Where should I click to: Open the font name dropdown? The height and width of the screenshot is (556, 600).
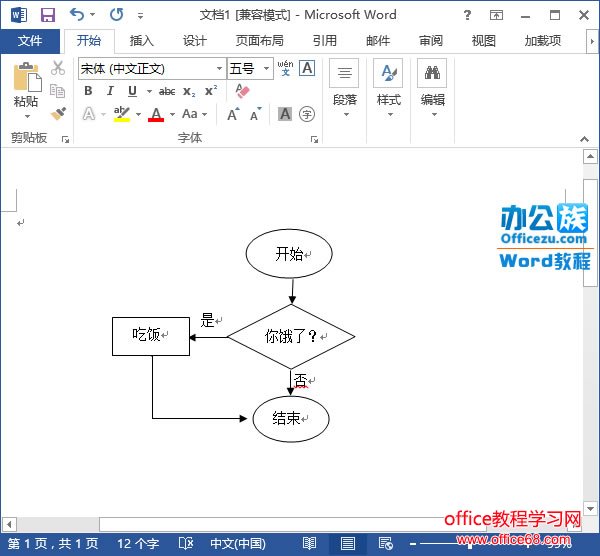(x=220, y=68)
